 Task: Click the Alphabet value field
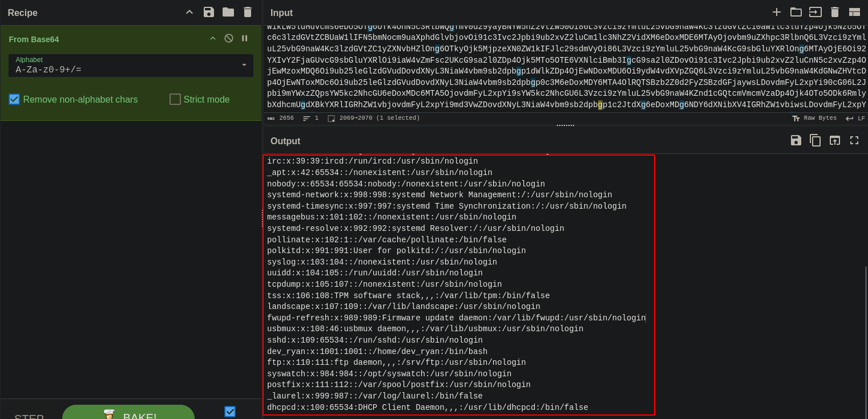tap(131, 66)
